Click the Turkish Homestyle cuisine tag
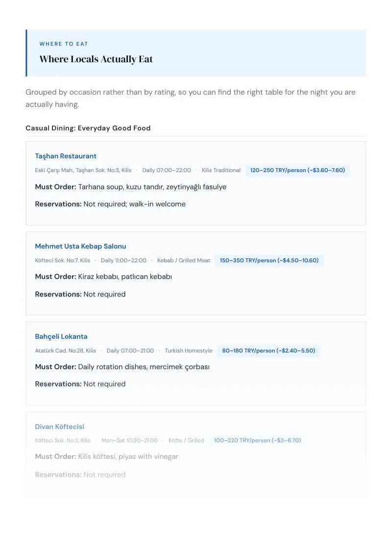 (x=189, y=351)
